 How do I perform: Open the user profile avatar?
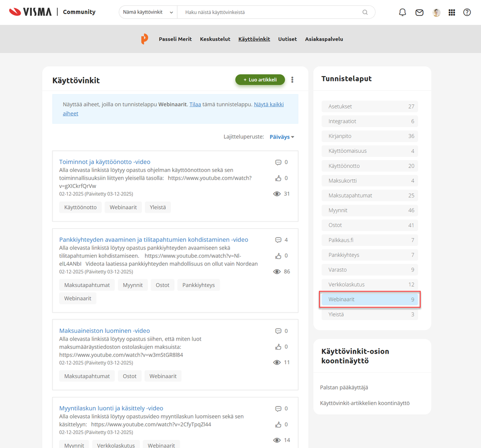pyautogui.click(x=436, y=12)
